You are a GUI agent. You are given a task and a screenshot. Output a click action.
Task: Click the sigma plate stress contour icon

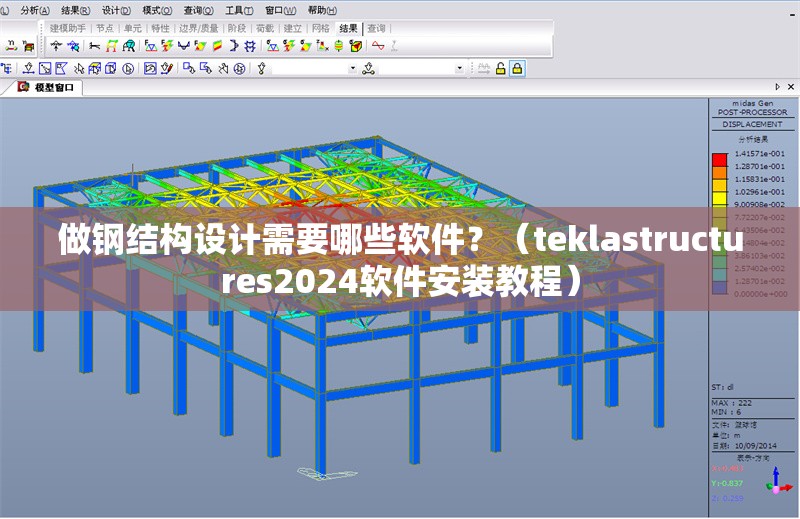306,46
